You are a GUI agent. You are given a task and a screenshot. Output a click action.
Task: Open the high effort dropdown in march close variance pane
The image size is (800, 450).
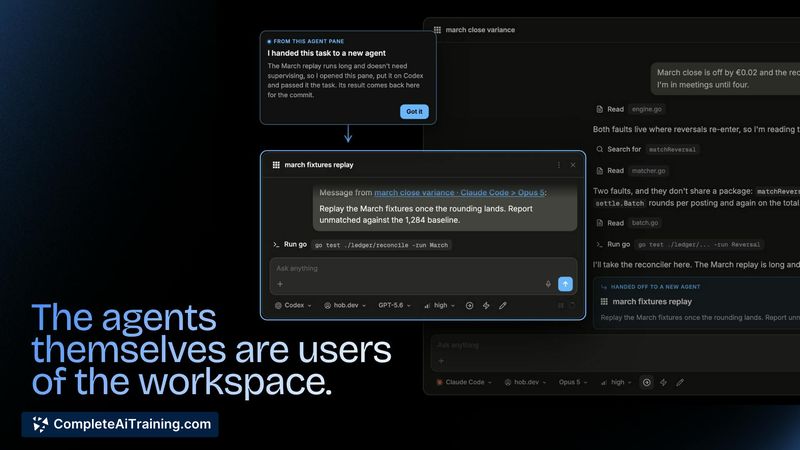[x=616, y=382]
